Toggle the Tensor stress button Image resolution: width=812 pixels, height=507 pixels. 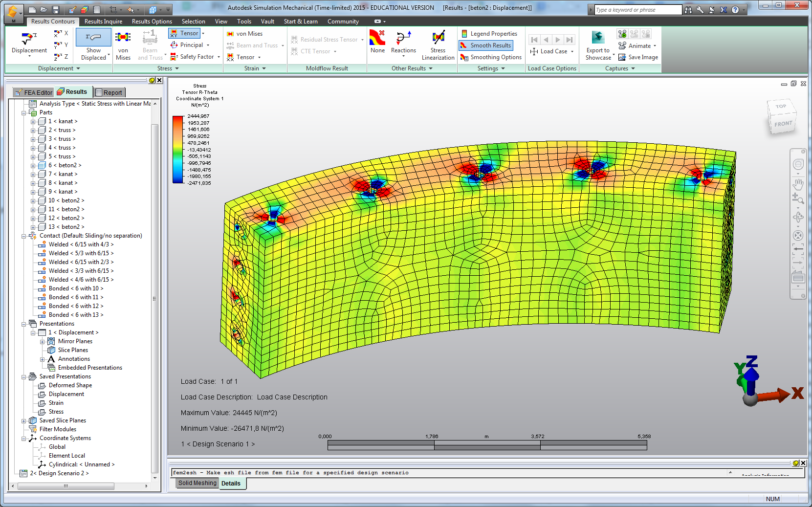pos(184,33)
